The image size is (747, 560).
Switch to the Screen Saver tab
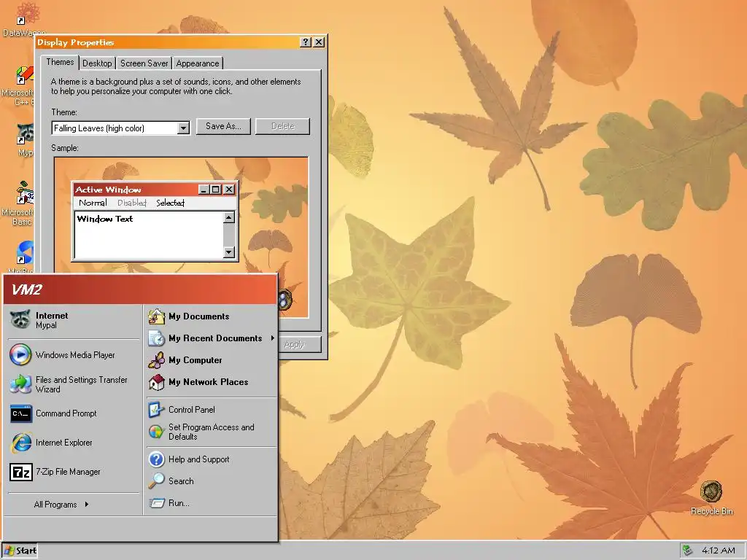pos(144,63)
